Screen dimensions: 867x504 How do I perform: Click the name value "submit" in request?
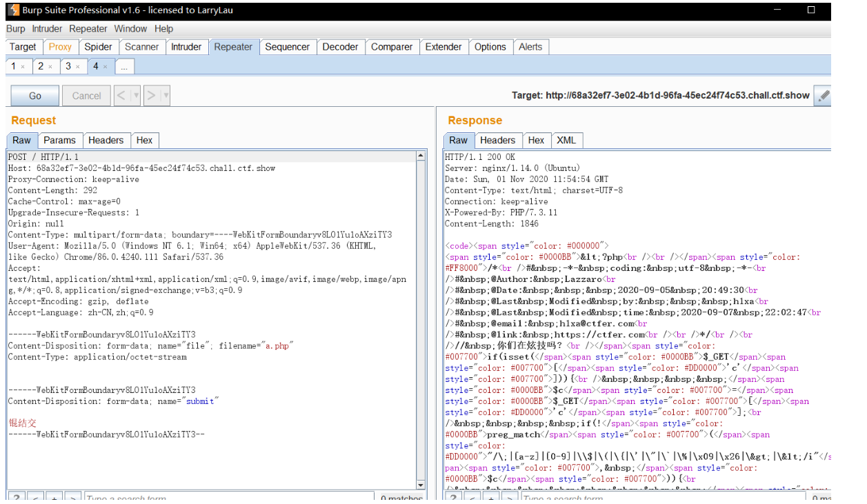[x=200, y=401]
